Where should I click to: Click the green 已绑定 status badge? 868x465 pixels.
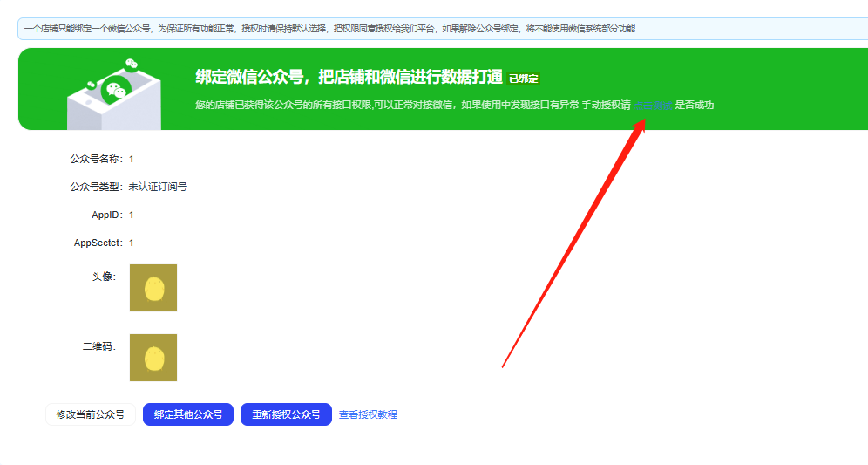[524, 79]
